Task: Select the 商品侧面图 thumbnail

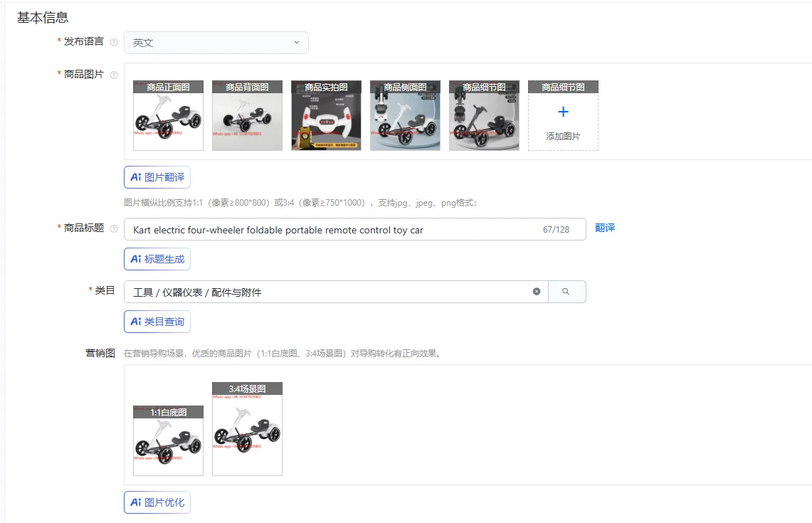Action: tap(405, 115)
